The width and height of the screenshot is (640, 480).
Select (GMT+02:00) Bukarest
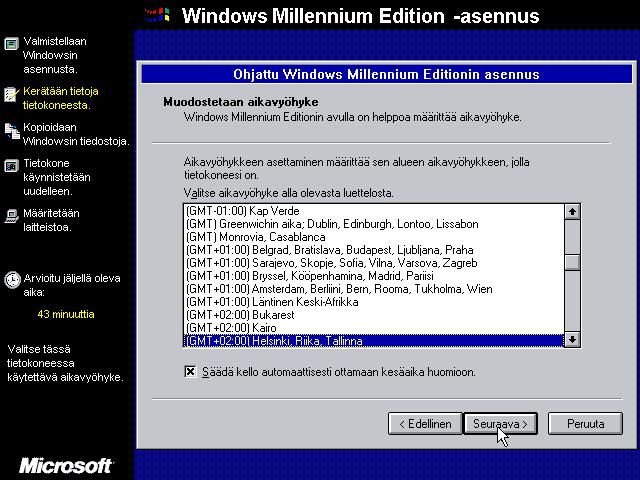click(x=374, y=315)
